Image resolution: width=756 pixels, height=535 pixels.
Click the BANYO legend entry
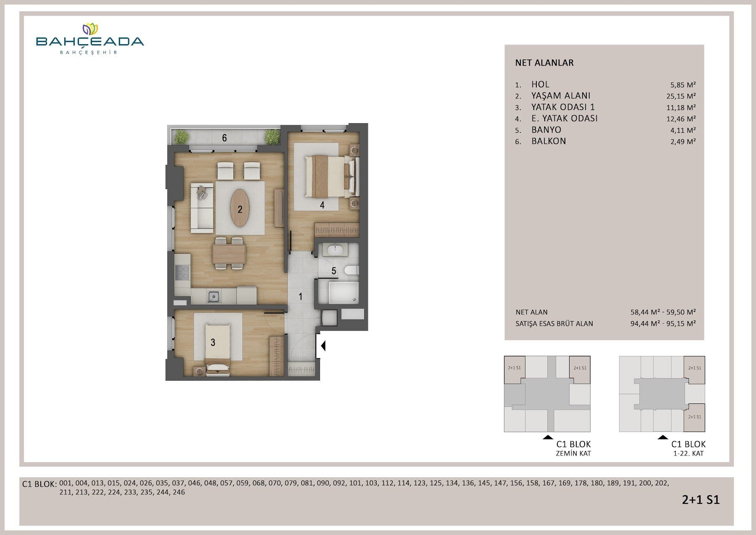click(x=546, y=130)
